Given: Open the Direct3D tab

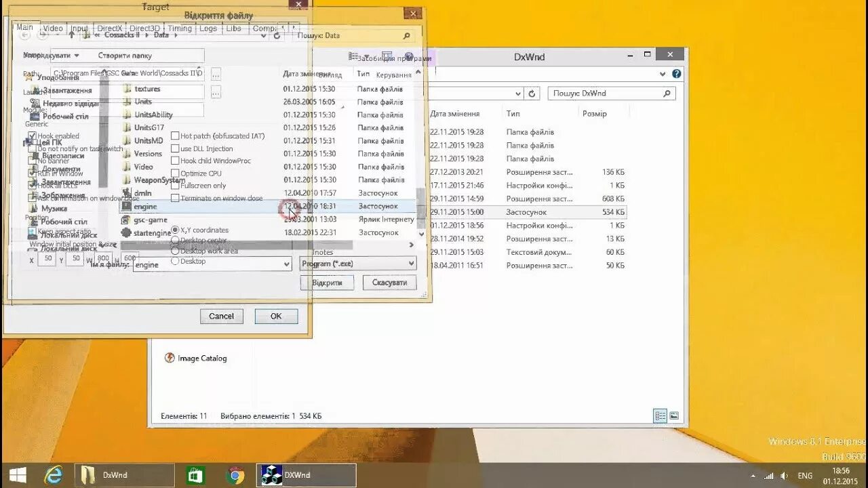Looking at the screenshot, I should click(x=144, y=28).
